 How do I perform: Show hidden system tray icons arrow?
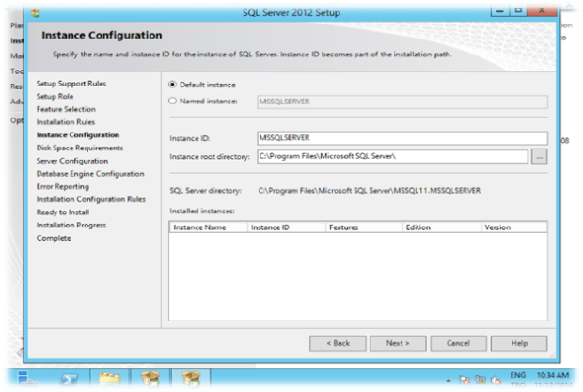pos(448,381)
